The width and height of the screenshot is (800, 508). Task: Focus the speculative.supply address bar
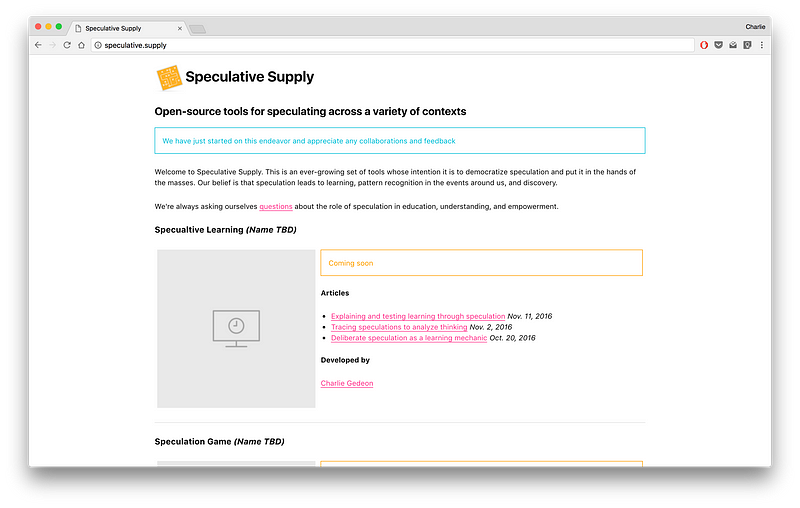(x=390, y=45)
